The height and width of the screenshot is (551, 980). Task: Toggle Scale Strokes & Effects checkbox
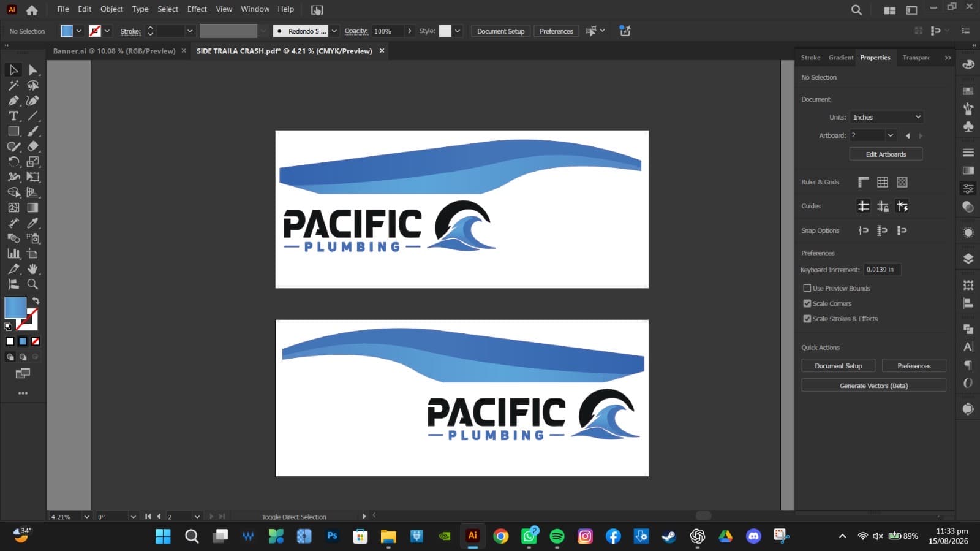click(x=807, y=319)
